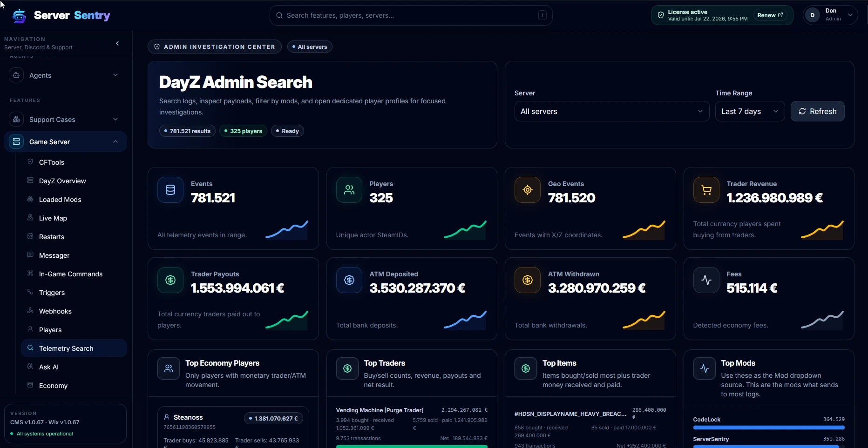Image resolution: width=868 pixels, height=448 pixels.
Task: Click the license shield icon in header
Action: pyautogui.click(x=660, y=15)
